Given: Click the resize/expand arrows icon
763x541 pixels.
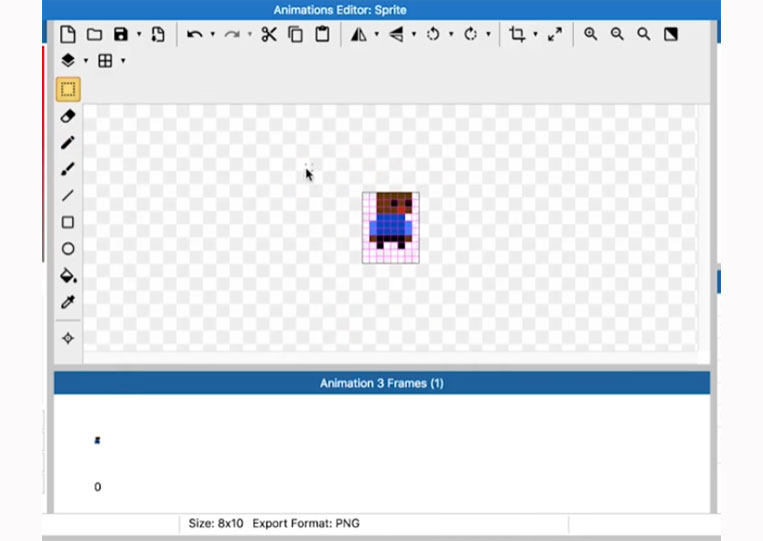Looking at the screenshot, I should pyautogui.click(x=555, y=35).
